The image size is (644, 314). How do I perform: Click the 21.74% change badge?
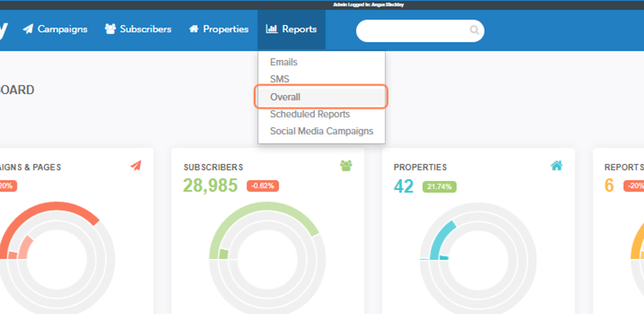[439, 186]
